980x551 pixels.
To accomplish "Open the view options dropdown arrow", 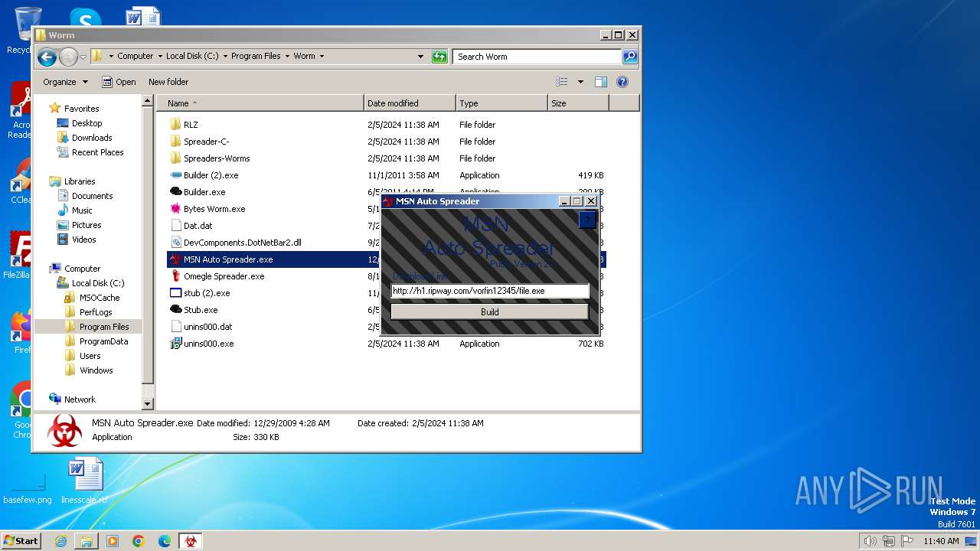I will (x=580, y=82).
